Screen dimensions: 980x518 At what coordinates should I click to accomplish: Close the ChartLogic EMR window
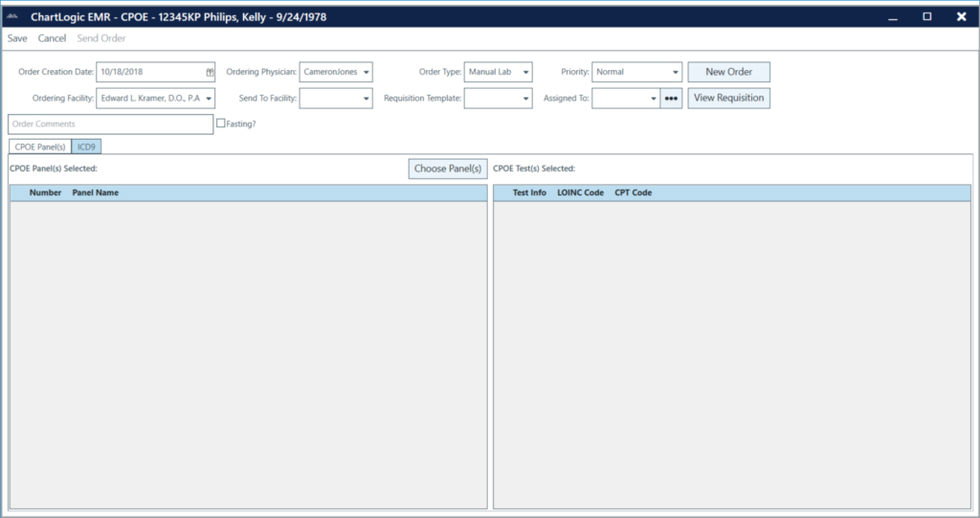pyautogui.click(x=961, y=17)
